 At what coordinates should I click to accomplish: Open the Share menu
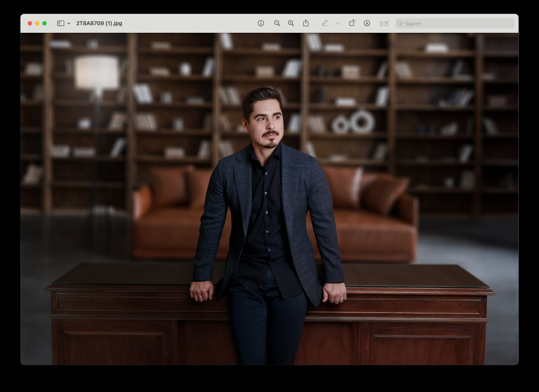(x=306, y=23)
